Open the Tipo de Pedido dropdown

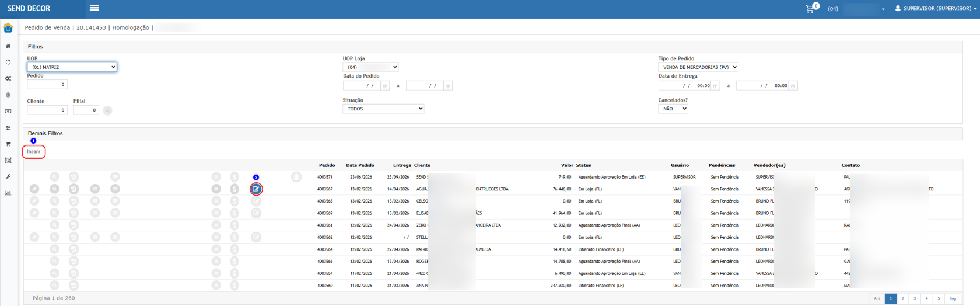pyautogui.click(x=698, y=67)
